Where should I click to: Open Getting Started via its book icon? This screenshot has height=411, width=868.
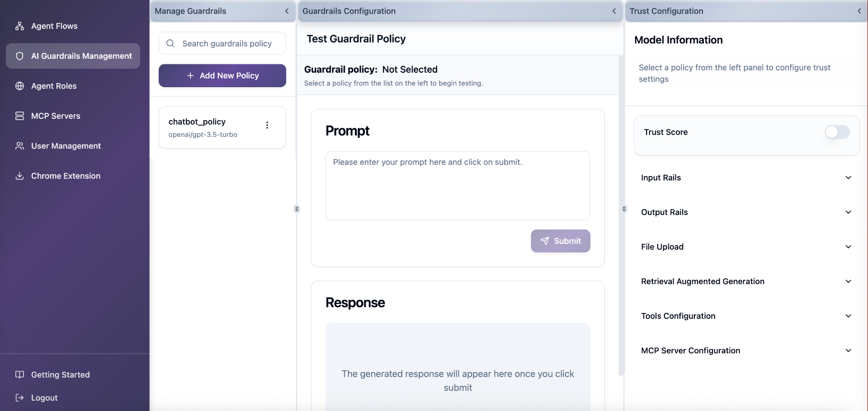coord(19,374)
